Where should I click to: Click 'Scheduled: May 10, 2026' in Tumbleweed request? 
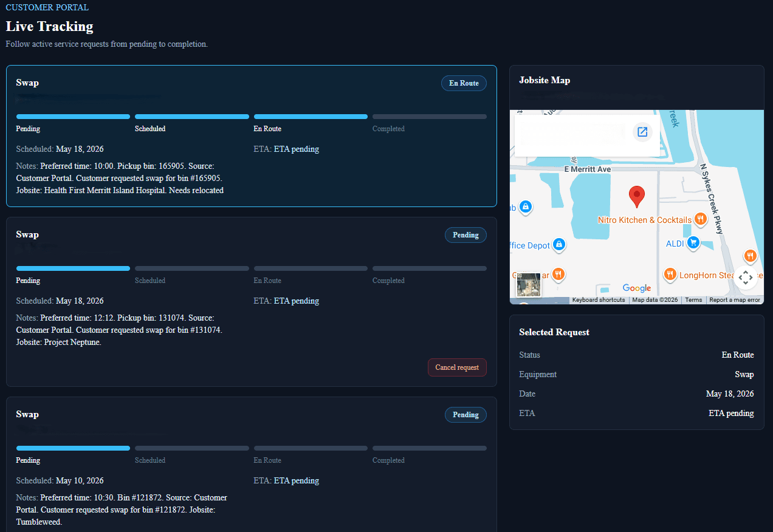pos(60,480)
